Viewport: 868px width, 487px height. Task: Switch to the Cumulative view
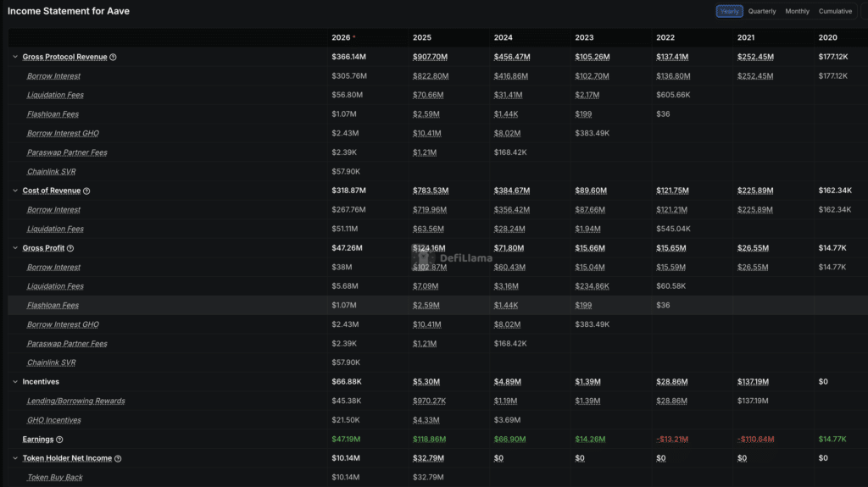pos(835,11)
